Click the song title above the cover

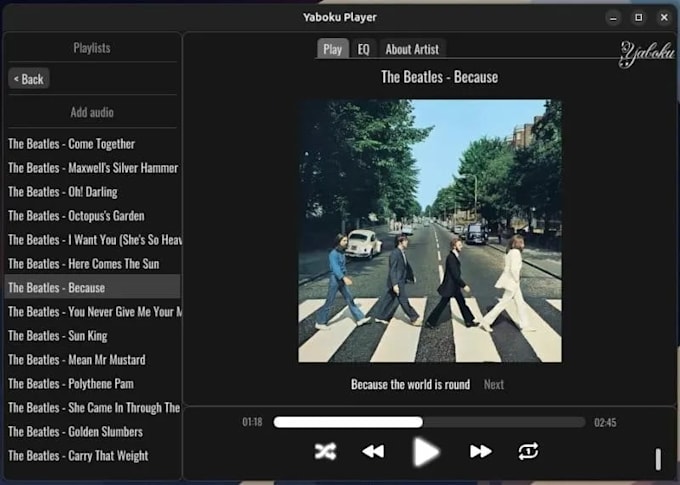coord(439,77)
